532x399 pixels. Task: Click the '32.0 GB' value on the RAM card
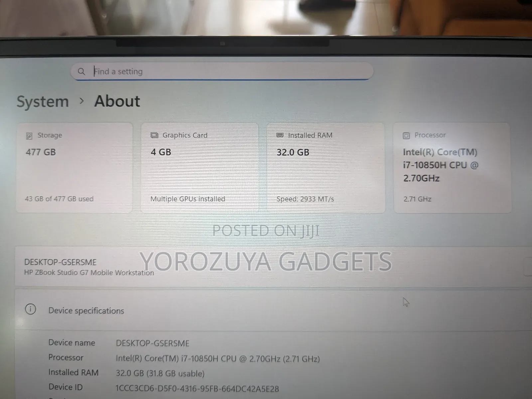coord(293,152)
